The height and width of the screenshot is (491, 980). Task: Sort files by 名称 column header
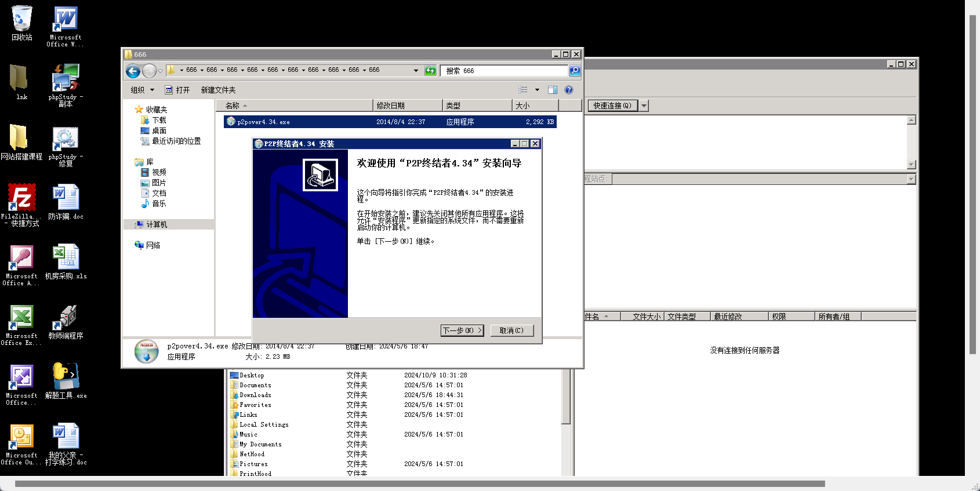coord(295,106)
